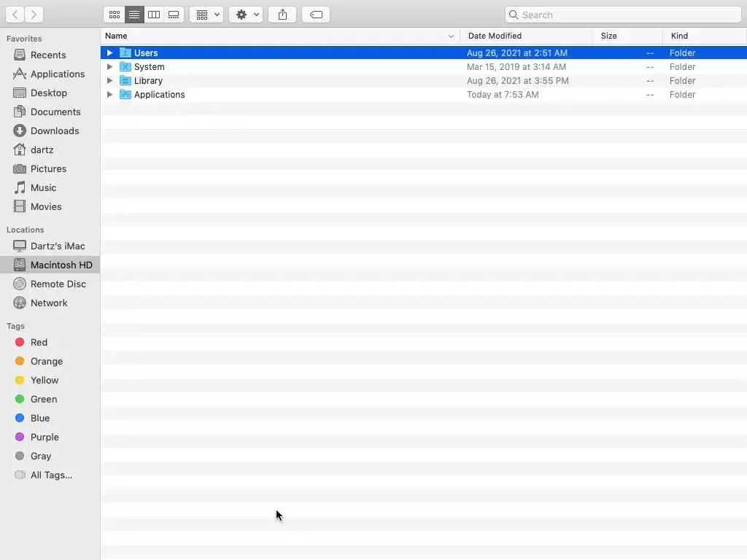Select the System folder name
Viewport: 747px width, 560px height.
point(149,66)
